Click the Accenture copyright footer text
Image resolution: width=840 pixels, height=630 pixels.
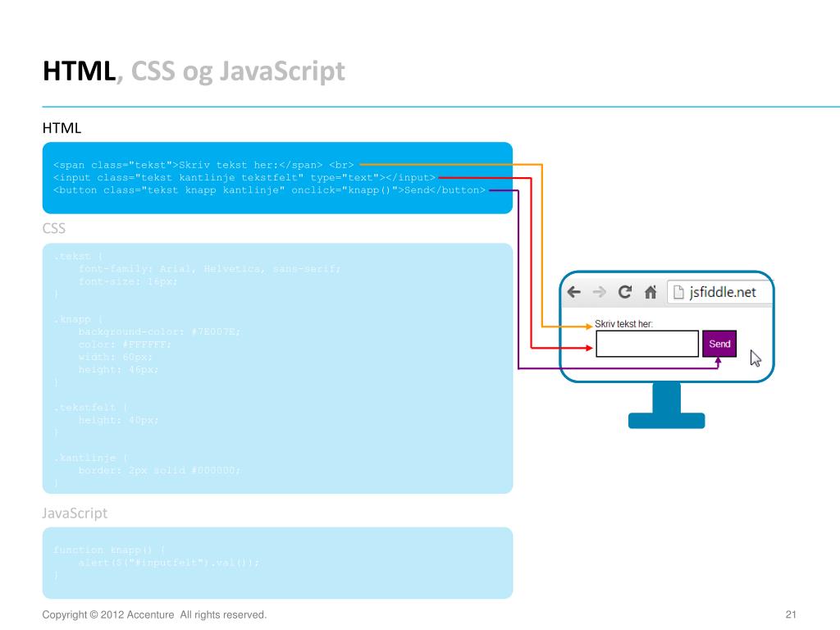pos(154,614)
